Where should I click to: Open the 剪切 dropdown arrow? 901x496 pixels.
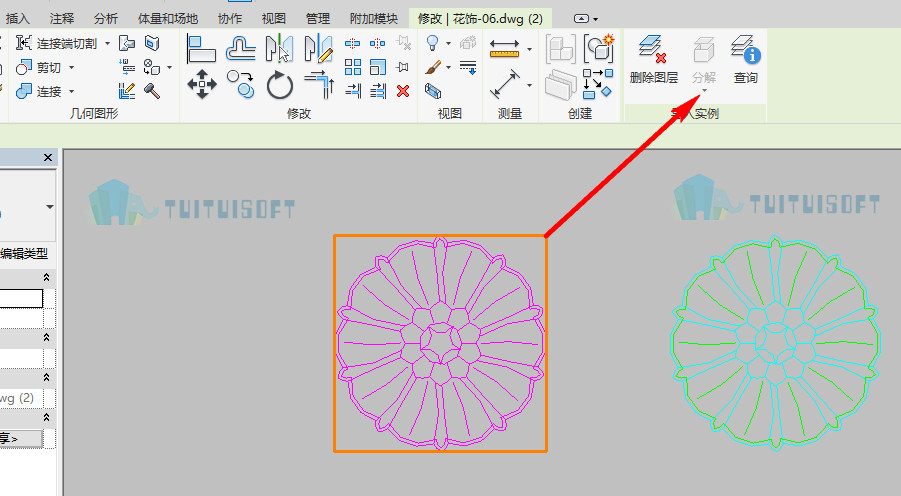(x=72, y=67)
